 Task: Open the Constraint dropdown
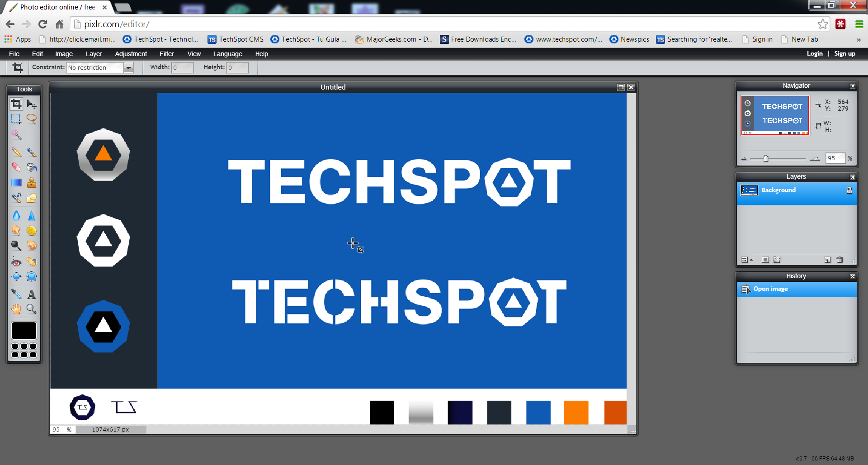[x=128, y=68]
